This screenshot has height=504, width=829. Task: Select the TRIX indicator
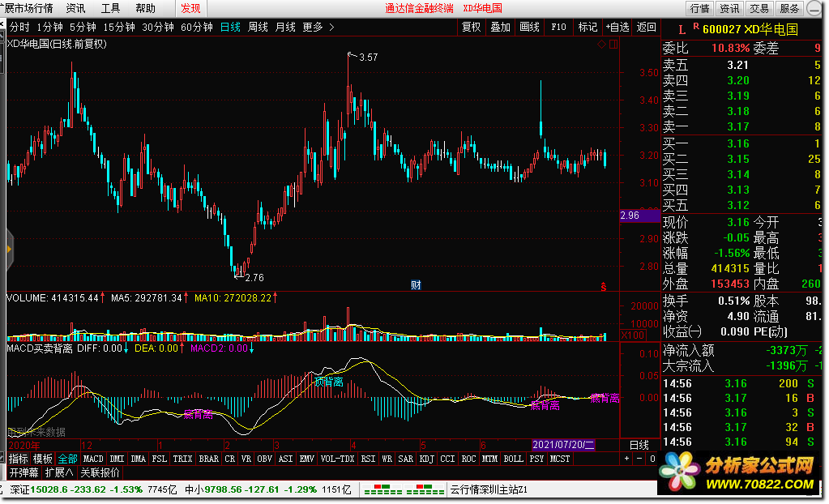click(182, 459)
